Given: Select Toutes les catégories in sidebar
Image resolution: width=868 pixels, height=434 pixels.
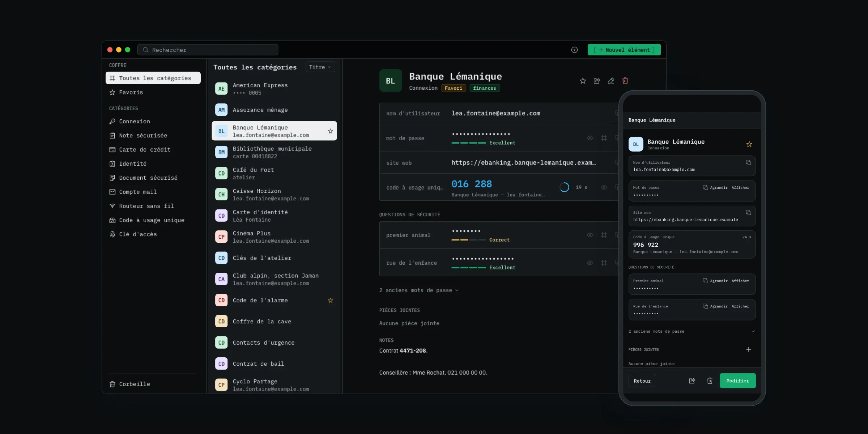Looking at the screenshot, I should click(x=153, y=78).
